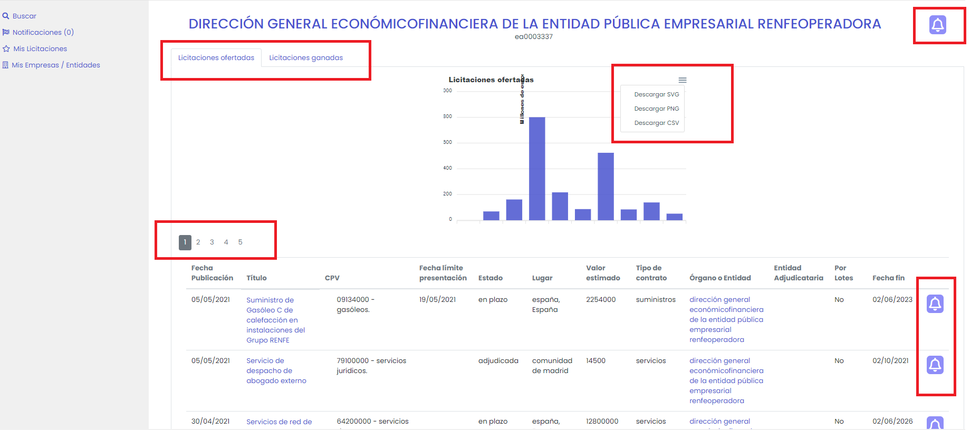Click the tallest bar in the chart

coord(537,169)
